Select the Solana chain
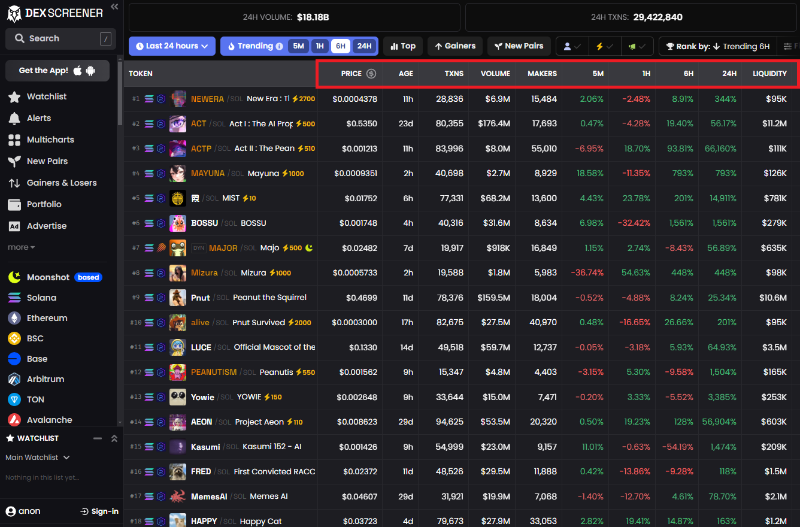800x527 pixels. [x=32, y=297]
